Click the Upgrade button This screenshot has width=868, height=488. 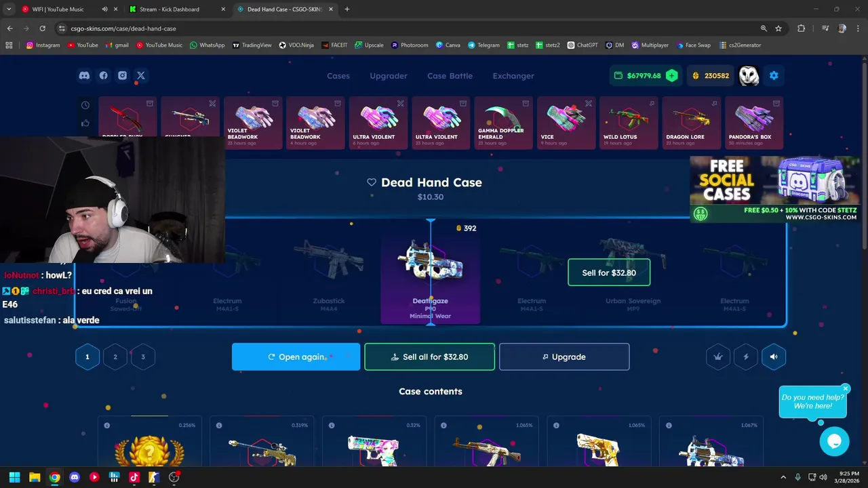pyautogui.click(x=564, y=357)
